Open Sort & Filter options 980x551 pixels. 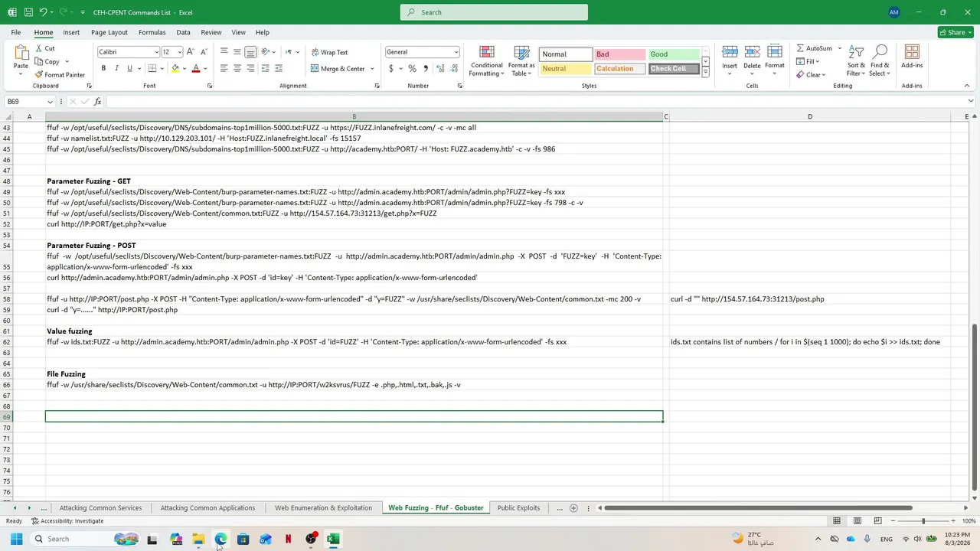click(856, 60)
